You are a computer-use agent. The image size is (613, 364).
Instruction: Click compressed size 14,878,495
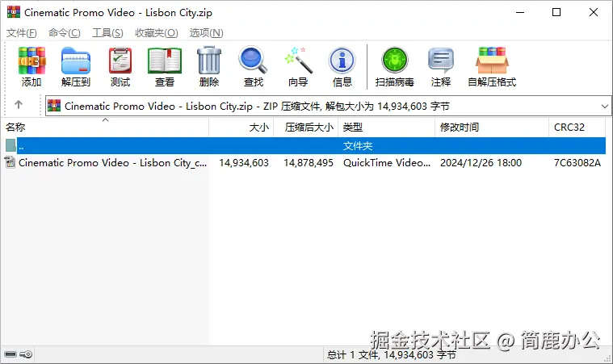(x=309, y=163)
